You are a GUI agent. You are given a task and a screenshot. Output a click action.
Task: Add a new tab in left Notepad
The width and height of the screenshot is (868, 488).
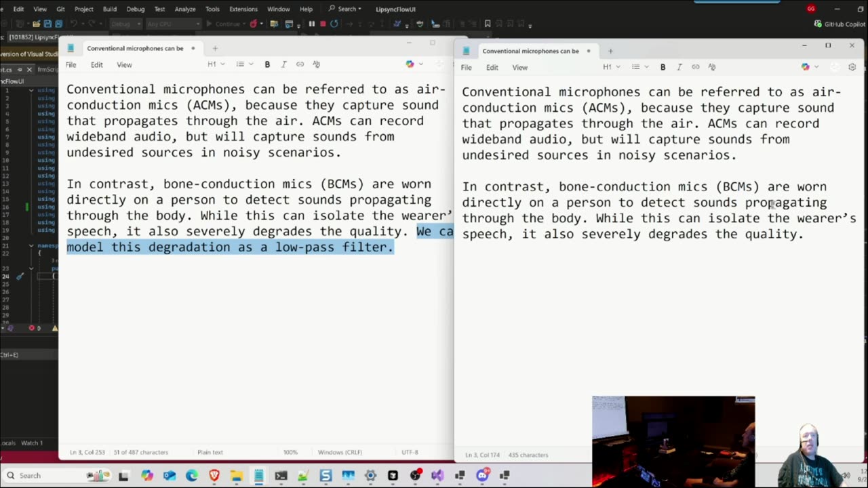215,49
